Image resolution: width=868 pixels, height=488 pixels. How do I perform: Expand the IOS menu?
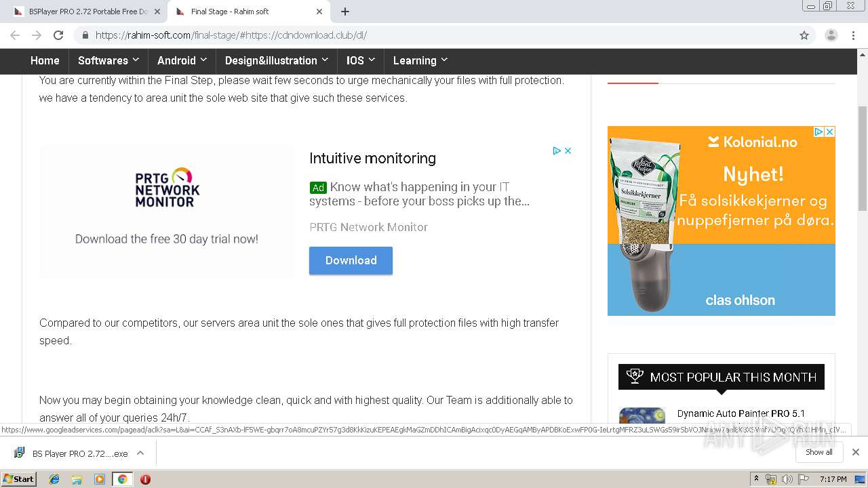[x=361, y=60]
